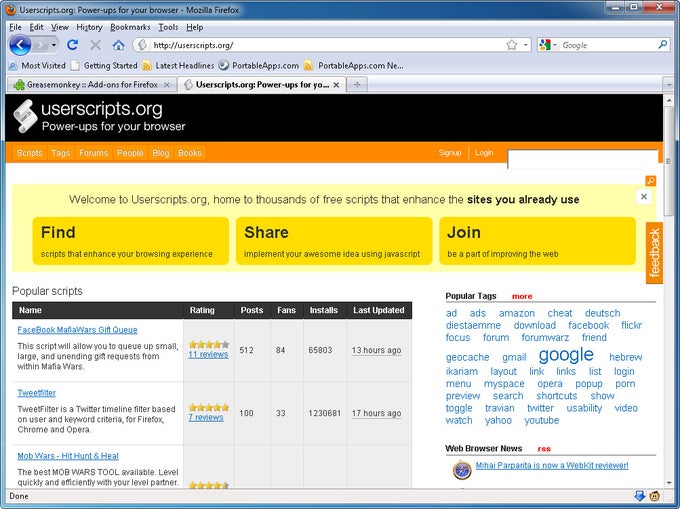Viewport: 680px width, 509px height.
Task: Open the Home page icon
Action: point(118,45)
